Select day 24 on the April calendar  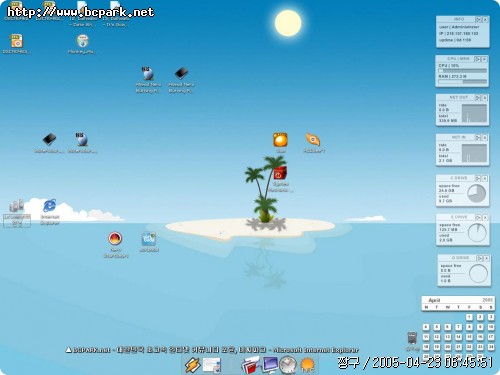[x=491, y=347]
